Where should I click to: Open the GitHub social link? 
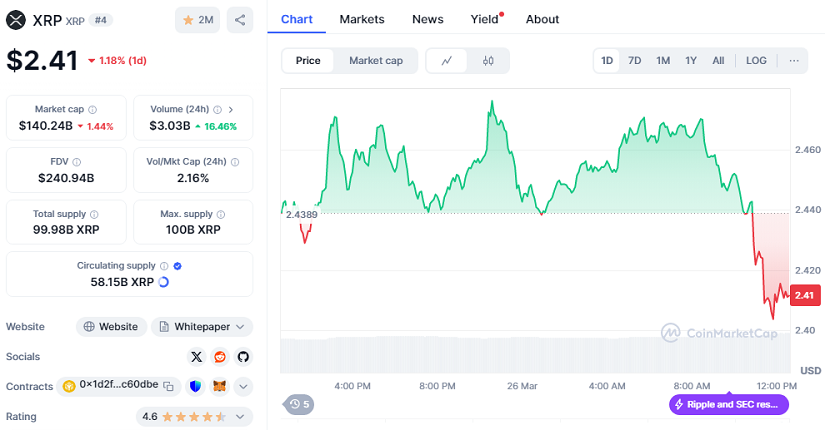click(243, 357)
